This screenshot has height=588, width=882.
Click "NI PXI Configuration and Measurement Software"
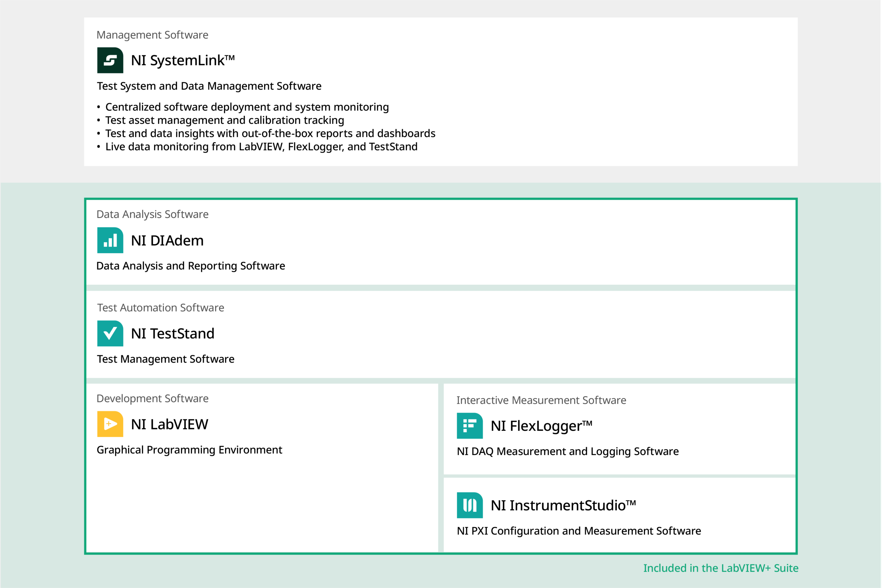pyautogui.click(x=579, y=531)
